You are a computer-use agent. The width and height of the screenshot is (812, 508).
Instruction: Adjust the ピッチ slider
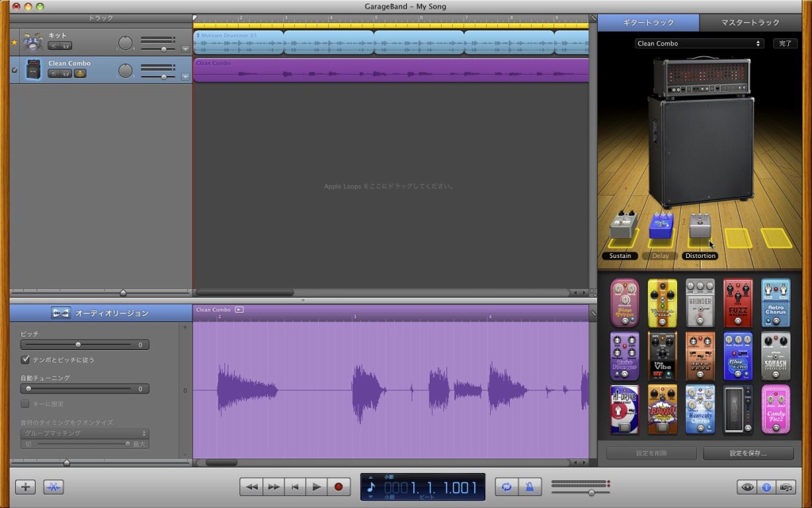coord(78,344)
